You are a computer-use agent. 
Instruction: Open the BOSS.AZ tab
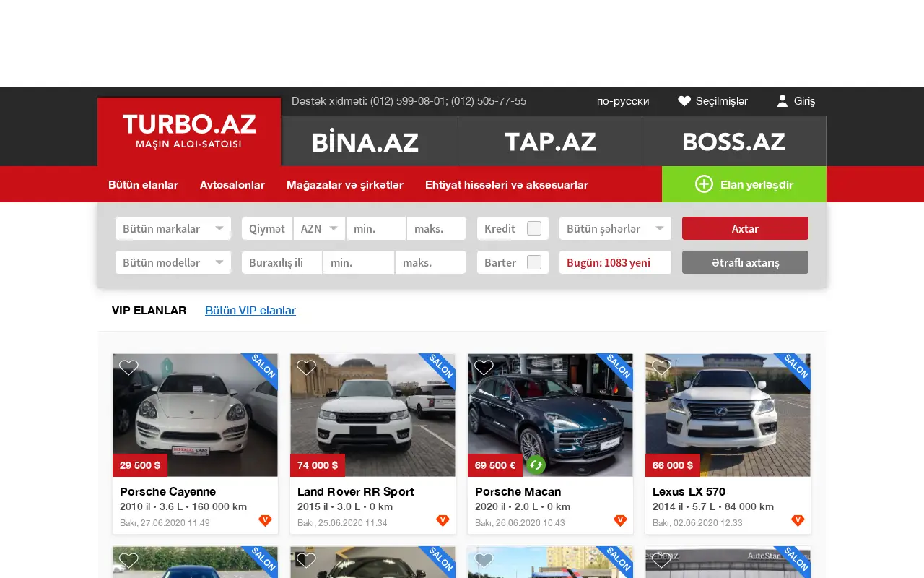tap(734, 142)
